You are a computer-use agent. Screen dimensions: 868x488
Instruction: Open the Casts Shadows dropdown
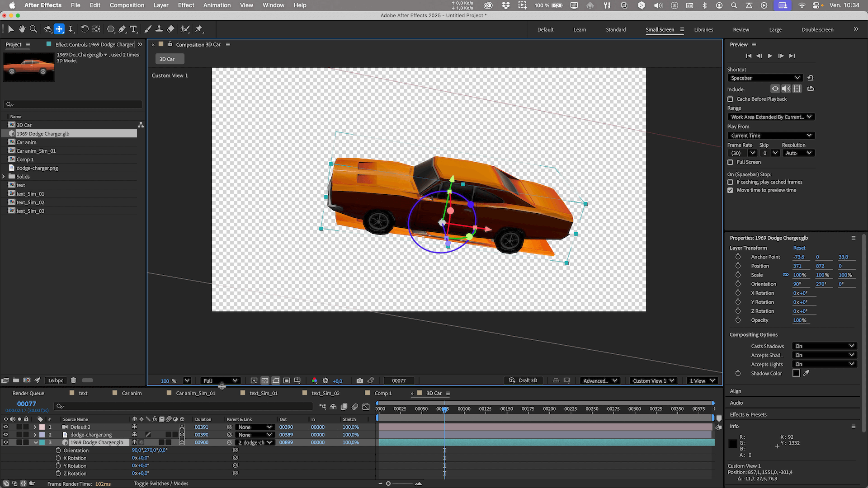[825, 346]
